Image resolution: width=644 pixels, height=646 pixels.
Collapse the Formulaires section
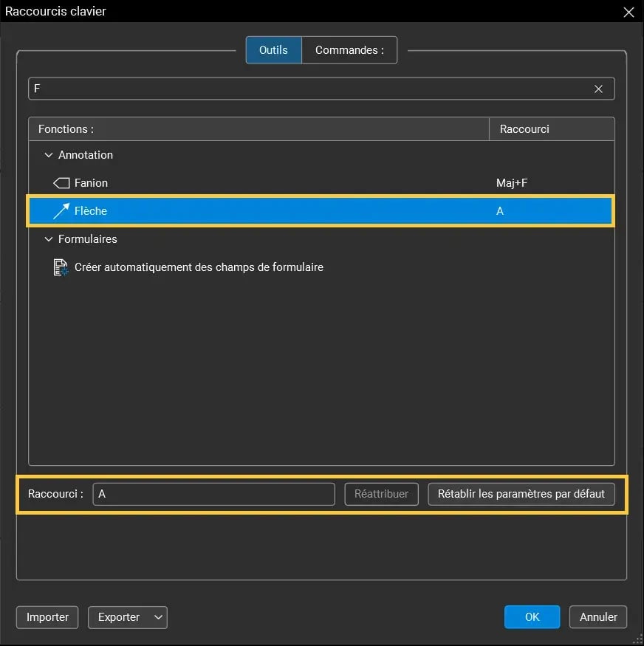(49, 239)
